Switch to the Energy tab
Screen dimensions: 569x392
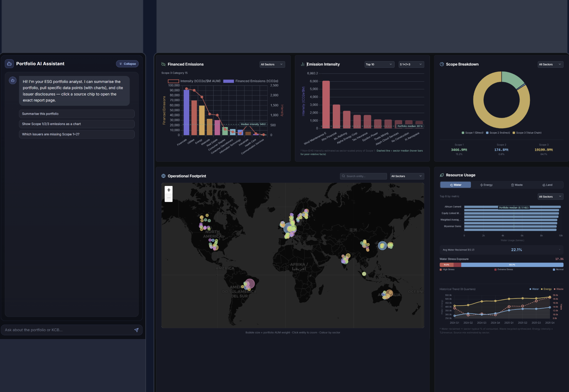[x=486, y=185]
